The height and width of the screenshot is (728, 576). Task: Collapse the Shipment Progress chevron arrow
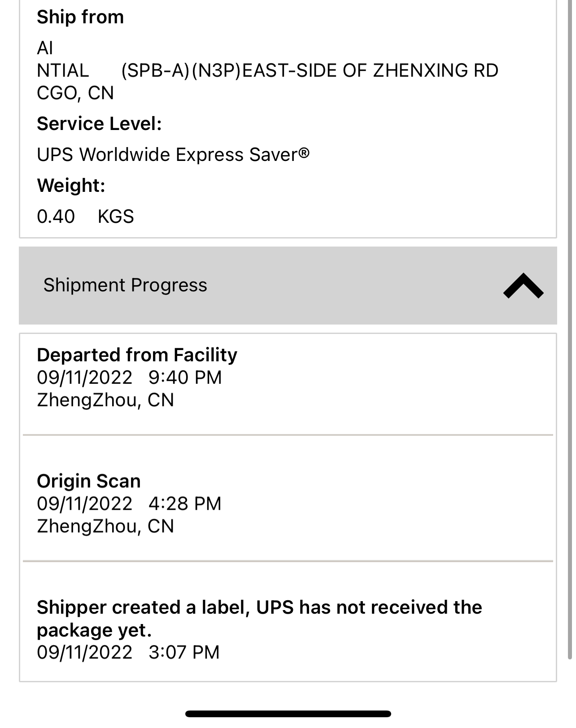pyautogui.click(x=523, y=286)
